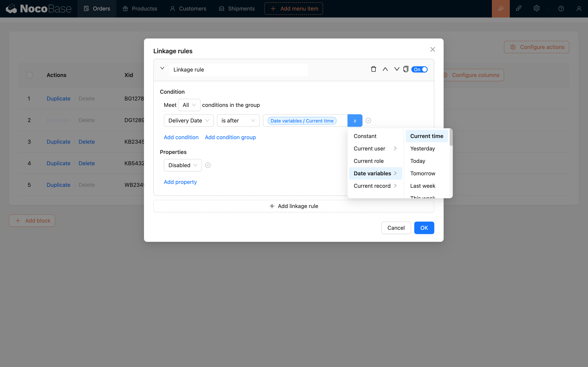Collapse the Linkage rule panel
Image resolution: width=588 pixels, height=367 pixels.
(x=162, y=68)
